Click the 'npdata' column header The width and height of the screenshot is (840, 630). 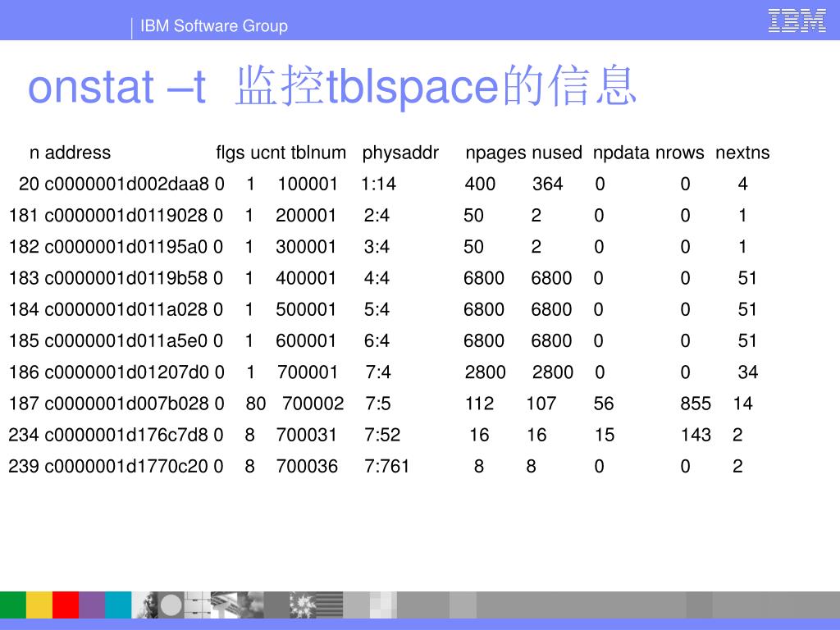pyautogui.click(x=621, y=153)
